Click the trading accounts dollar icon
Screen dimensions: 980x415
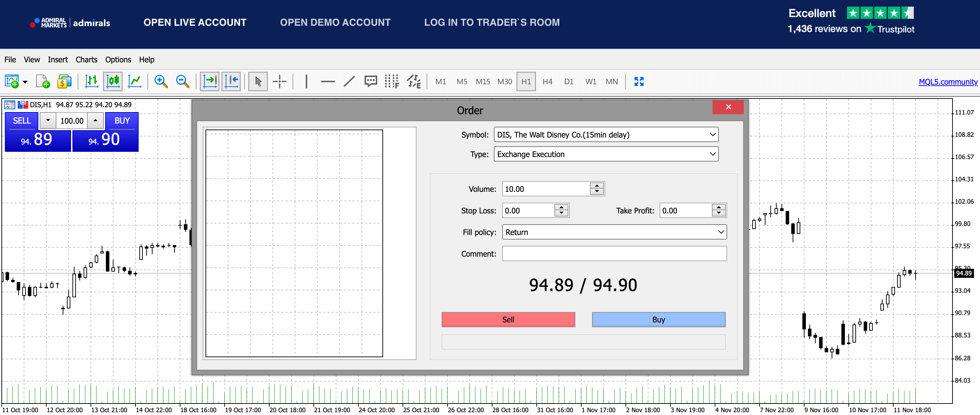[64, 81]
